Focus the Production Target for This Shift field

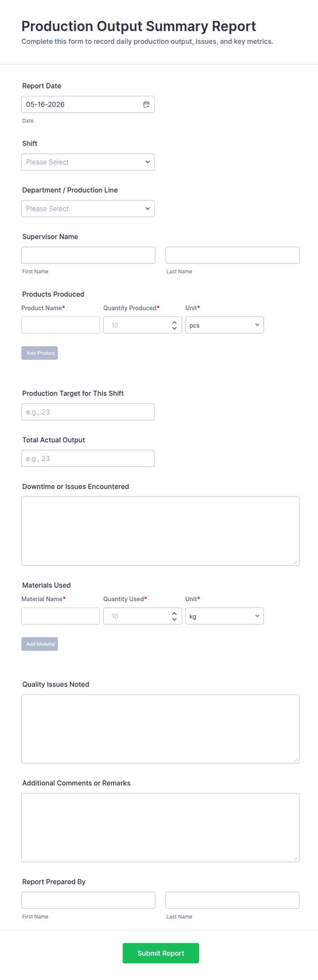point(88,412)
